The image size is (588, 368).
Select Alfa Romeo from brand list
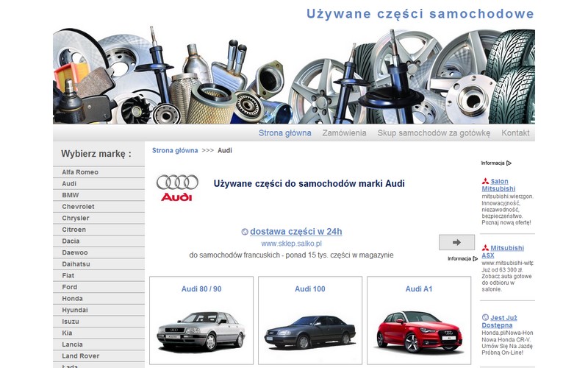pos(80,172)
